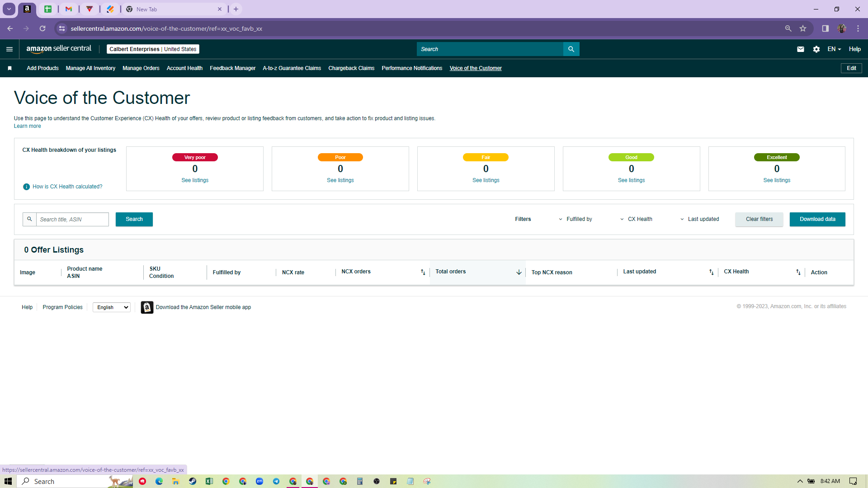Open A-to-z Guarantee Claims

pos(292,68)
